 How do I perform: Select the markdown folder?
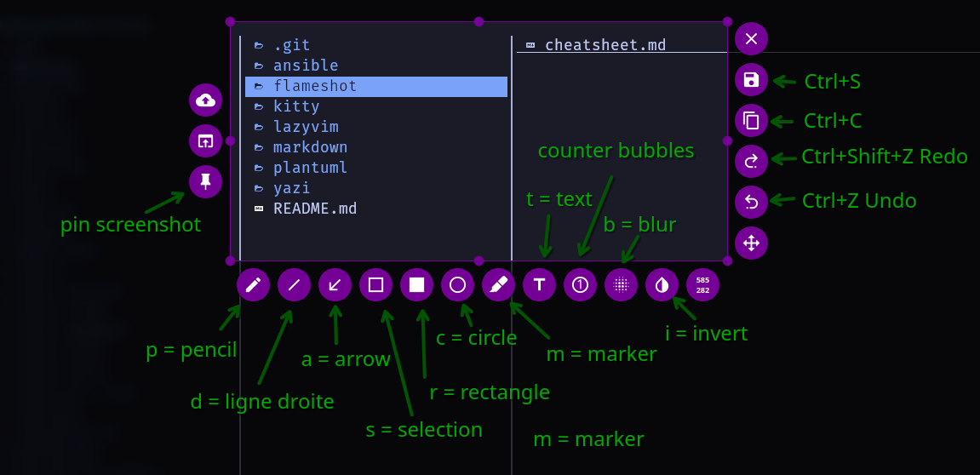click(376, 147)
